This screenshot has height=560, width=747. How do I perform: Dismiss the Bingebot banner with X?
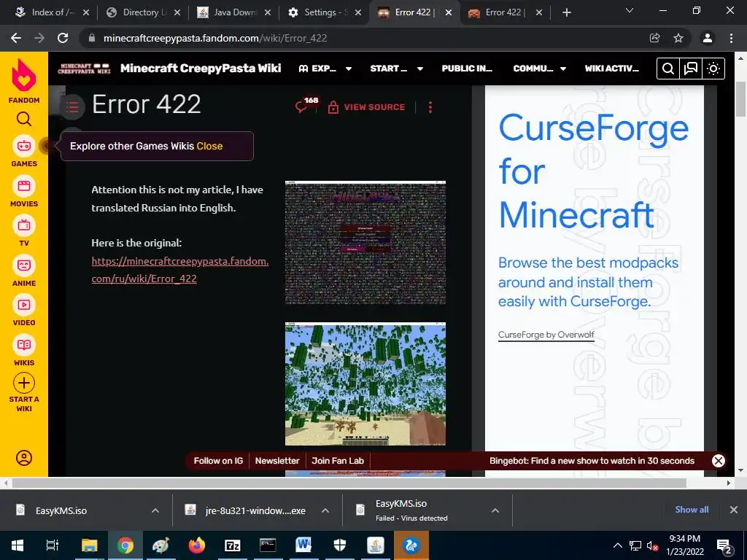click(719, 461)
